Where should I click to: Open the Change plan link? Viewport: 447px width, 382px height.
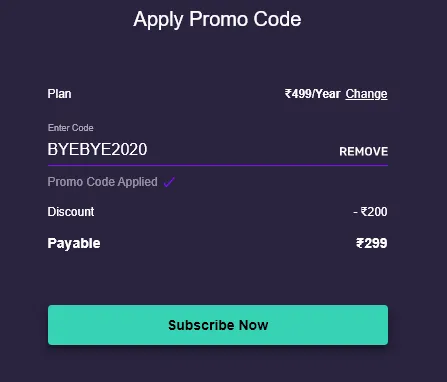click(x=366, y=94)
